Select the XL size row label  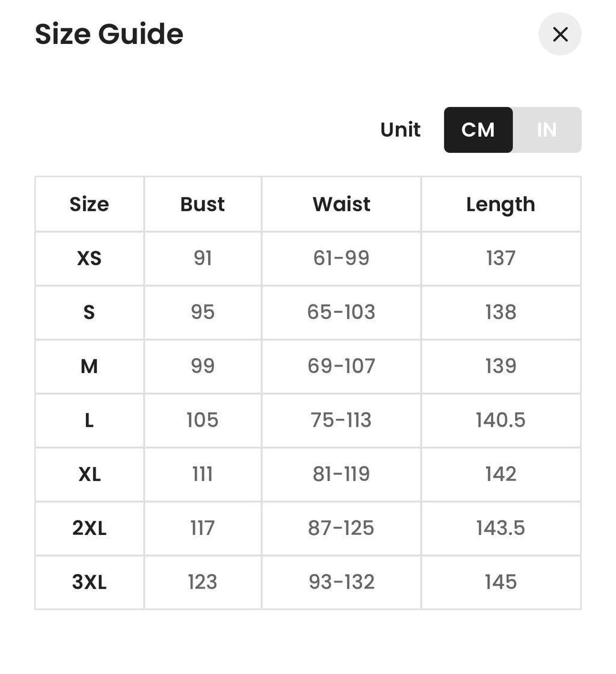pos(90,474)
